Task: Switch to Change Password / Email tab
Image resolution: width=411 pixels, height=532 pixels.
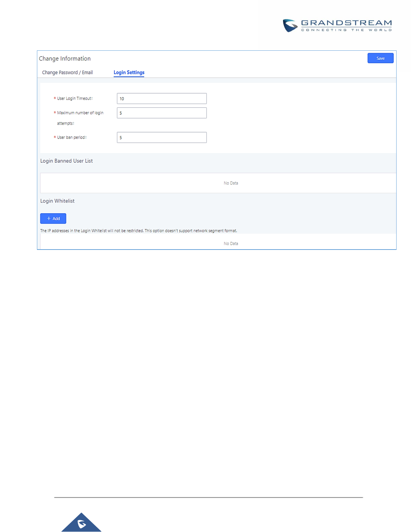Action: pyautogui.click(x=67, y=73)
